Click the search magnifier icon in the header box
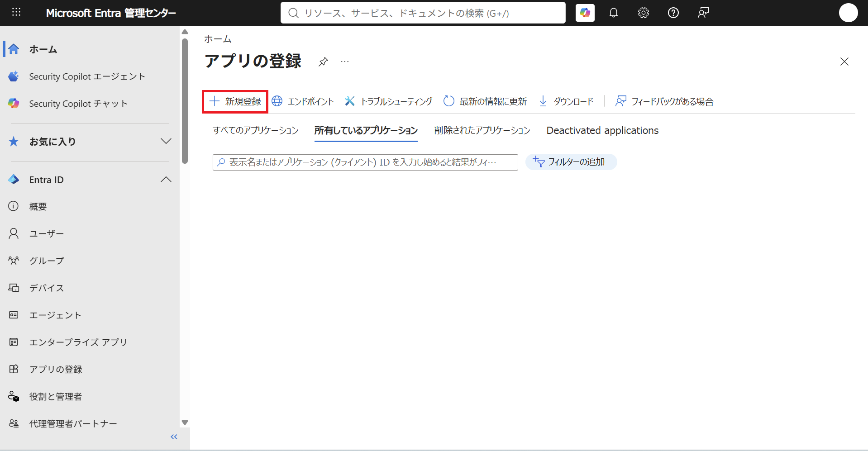The height and width of the screenshot is (451, 868). tap(294, 13)
